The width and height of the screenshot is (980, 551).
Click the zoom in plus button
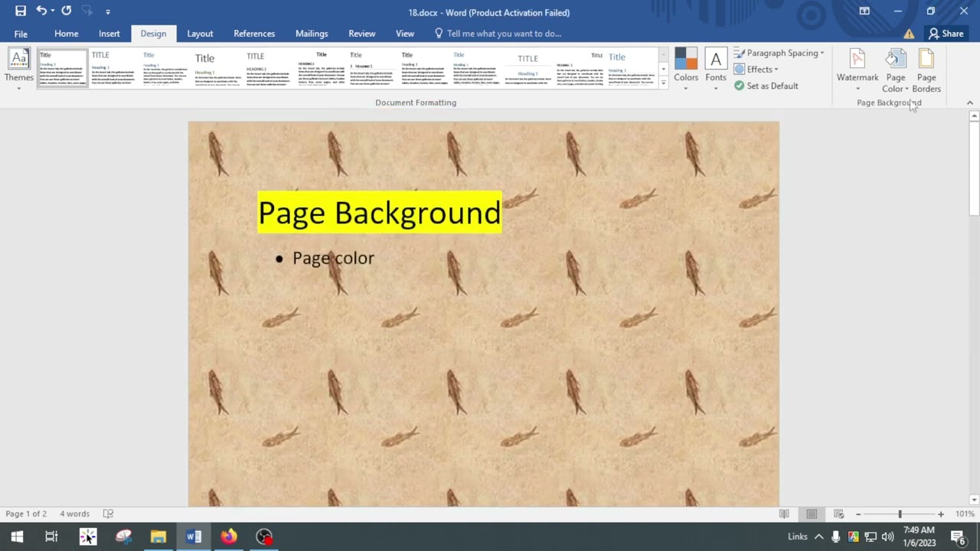pyautogui.click(x=941, y=514)
